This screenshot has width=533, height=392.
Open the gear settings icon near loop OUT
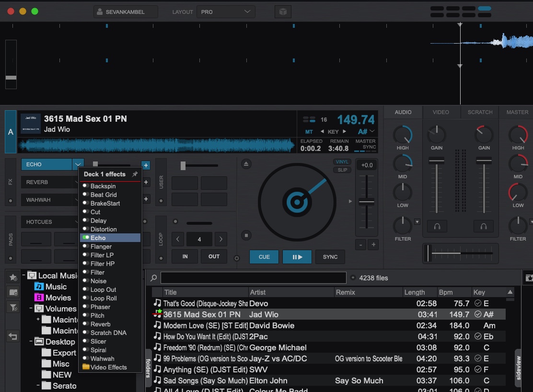pyautogui.click(x=237, y=258)
